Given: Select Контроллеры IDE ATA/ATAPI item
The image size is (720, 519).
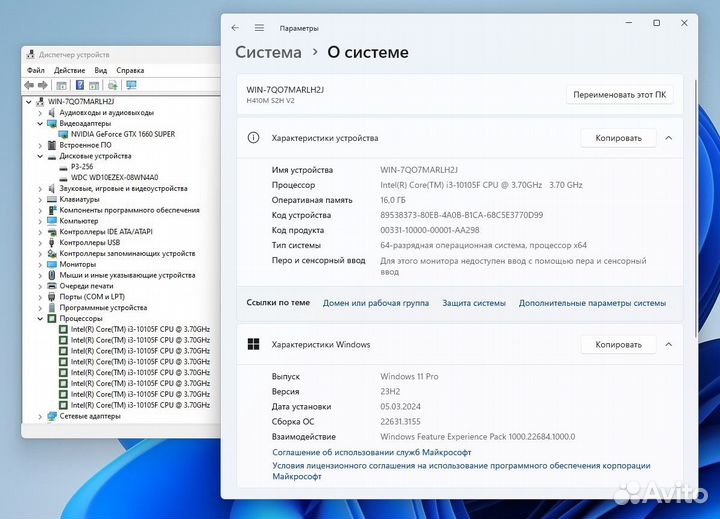Looking at the screenshot, I should click(x=106, y=232).
